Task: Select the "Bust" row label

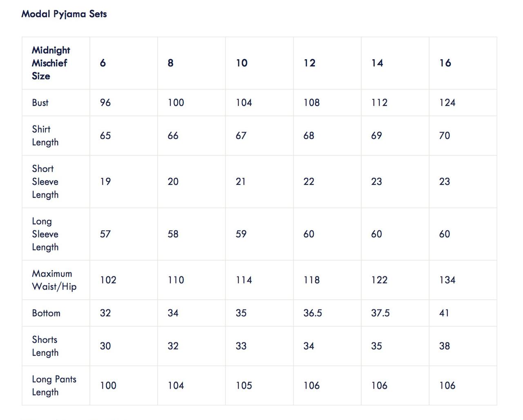Action: pos(40,102)
